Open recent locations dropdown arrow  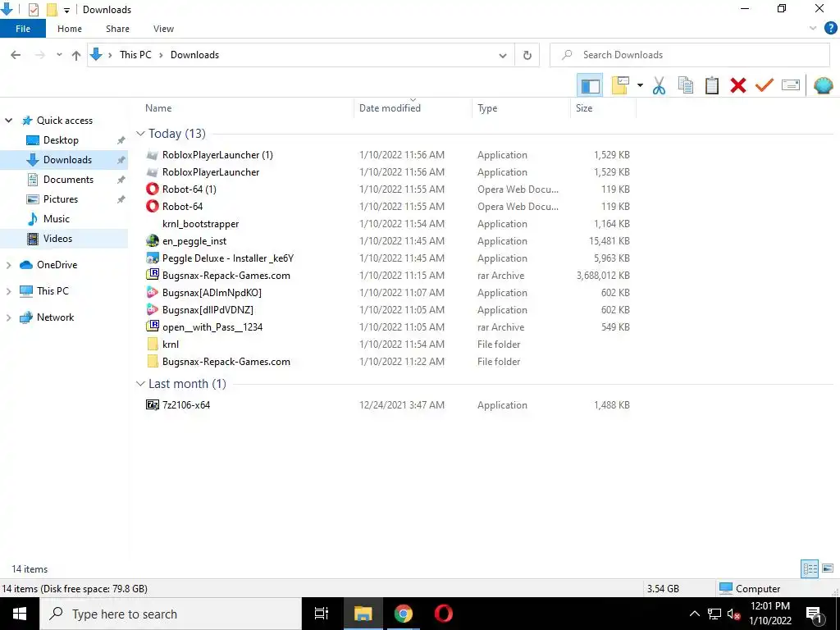click(x=59, y=55)
